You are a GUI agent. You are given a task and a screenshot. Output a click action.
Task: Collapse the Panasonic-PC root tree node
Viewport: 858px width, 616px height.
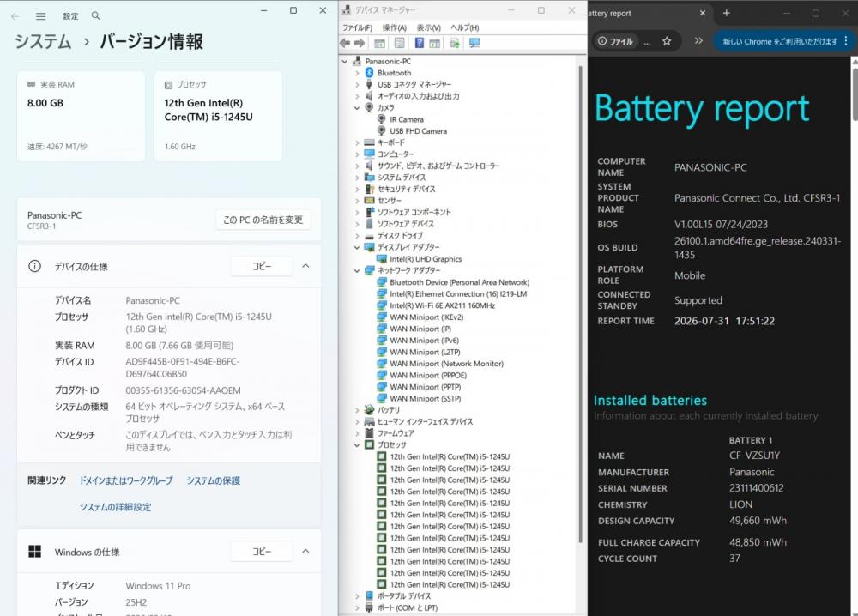tap(345, 62)
